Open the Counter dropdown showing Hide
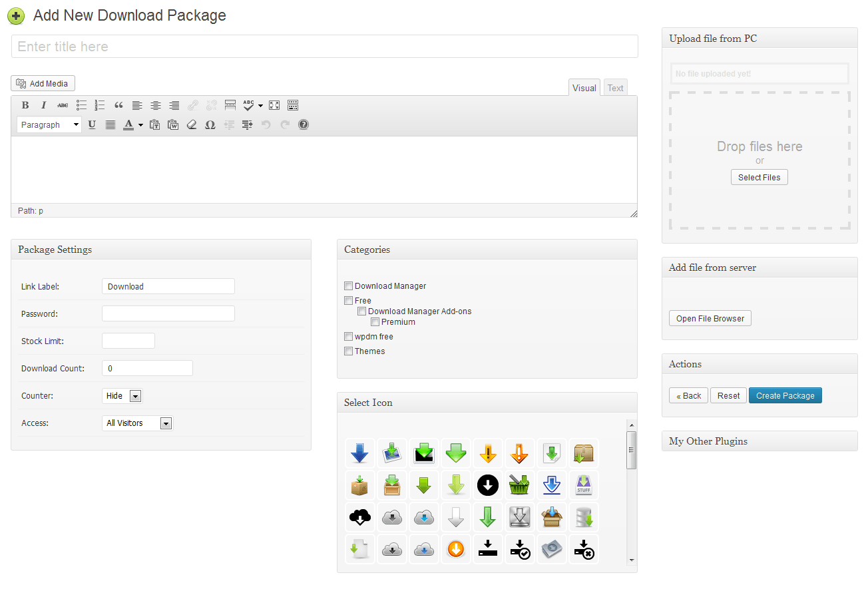Image resolution: width=868 pixels, height=589 pixels. [122, 396]
